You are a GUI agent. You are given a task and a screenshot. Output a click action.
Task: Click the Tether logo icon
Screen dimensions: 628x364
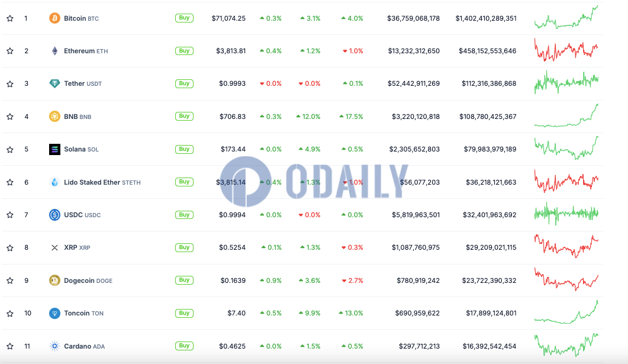point(54,83)
